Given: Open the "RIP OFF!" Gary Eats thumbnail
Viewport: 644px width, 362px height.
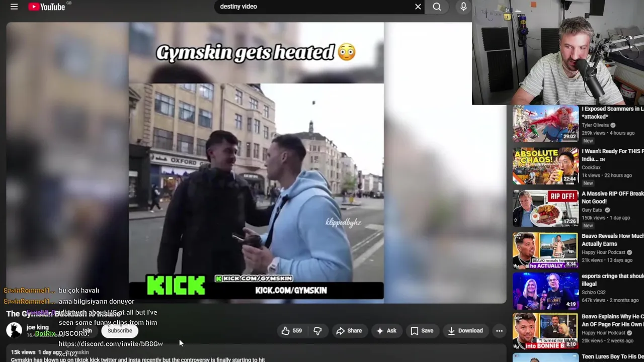Looking at the screenshot, I should click(x=545, y=208).
